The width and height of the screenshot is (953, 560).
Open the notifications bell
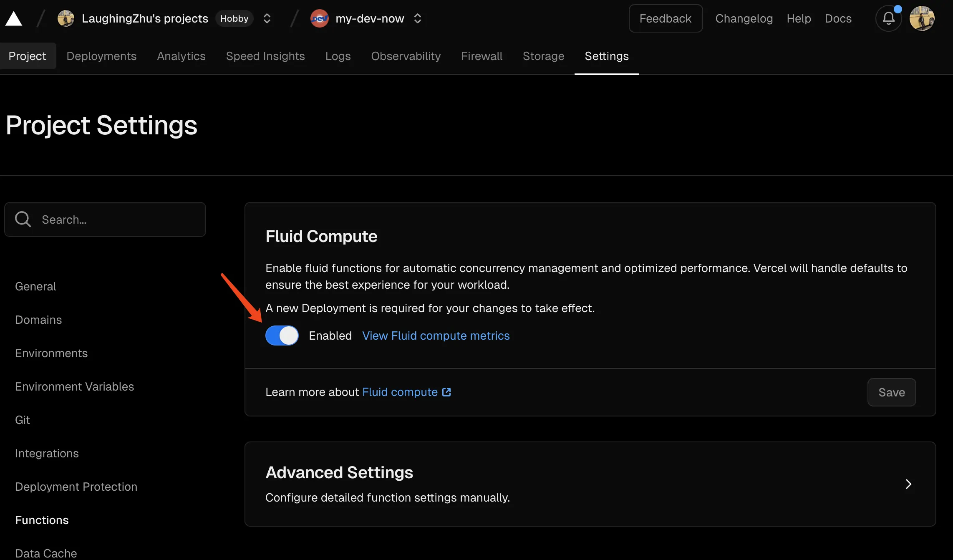(x=889, y=18)
